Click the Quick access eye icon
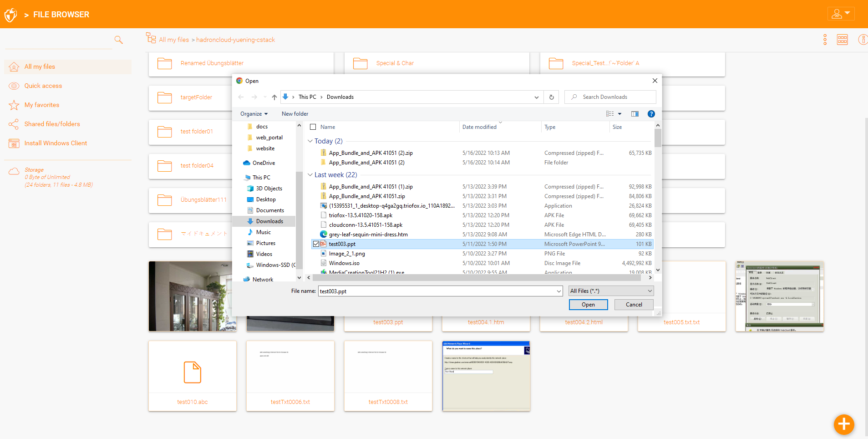The width and height of the screenshot is (868, 439). tap(14, 86)
